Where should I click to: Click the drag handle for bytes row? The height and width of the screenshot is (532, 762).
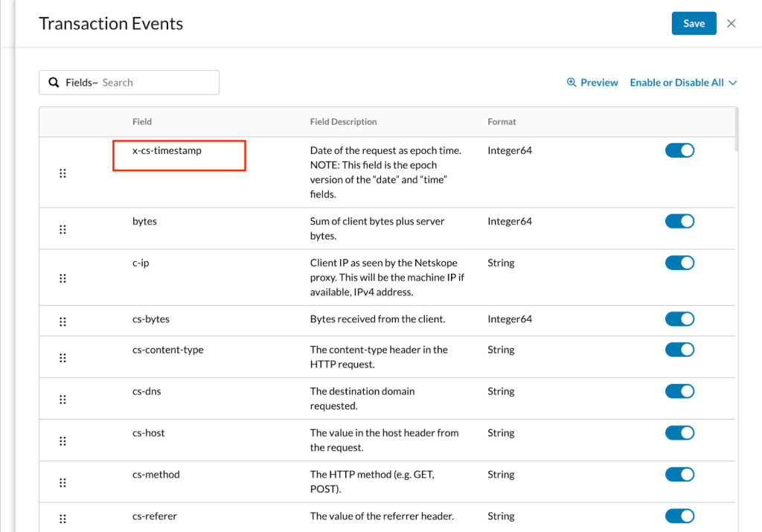coord(63,229)
